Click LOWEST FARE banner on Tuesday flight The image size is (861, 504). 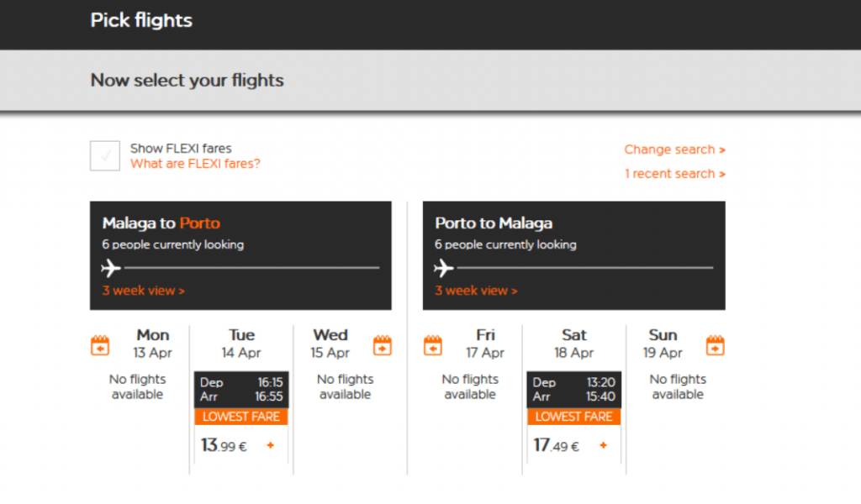241,417
